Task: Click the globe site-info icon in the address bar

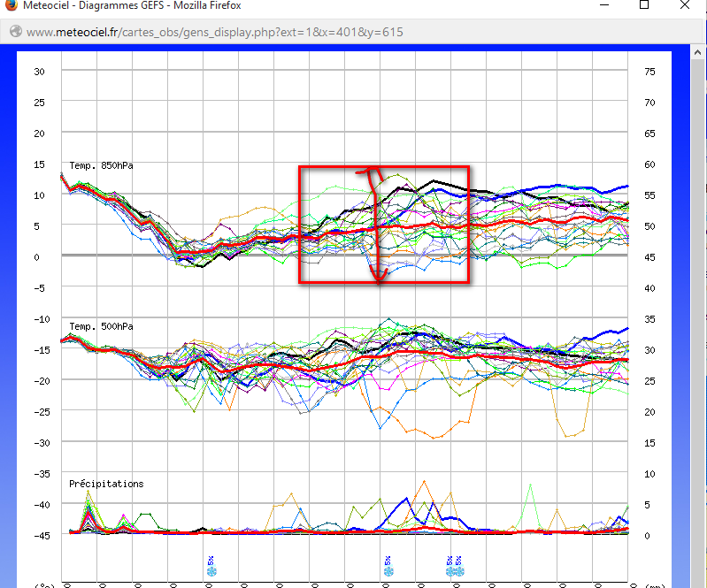Action: tap(14, 32)
